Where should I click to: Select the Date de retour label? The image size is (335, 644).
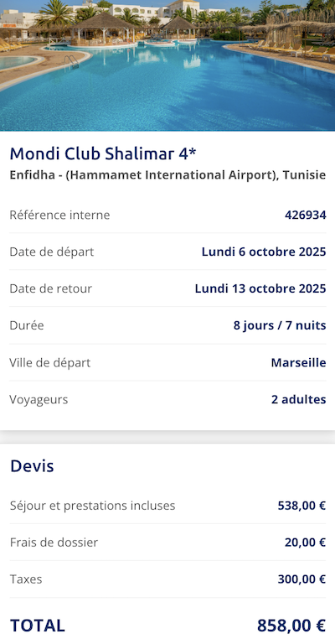coord(51,288)
